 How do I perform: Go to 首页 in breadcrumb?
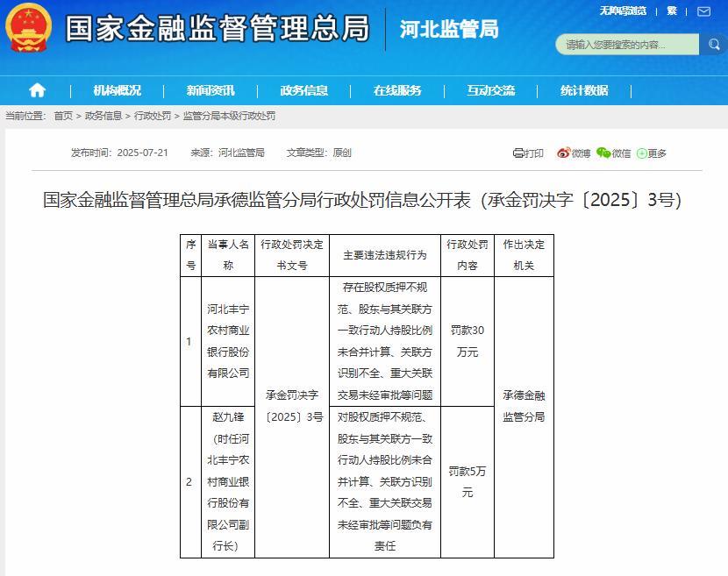point(63,116)
